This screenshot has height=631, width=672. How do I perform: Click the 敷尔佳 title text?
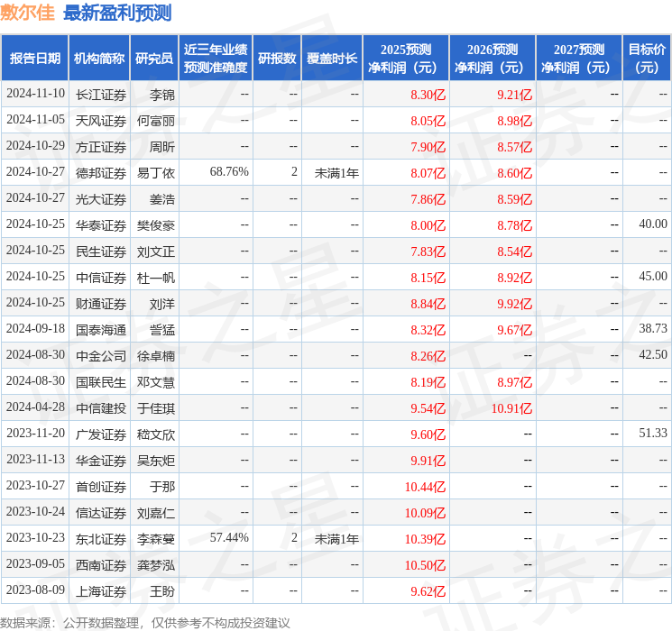27,13
